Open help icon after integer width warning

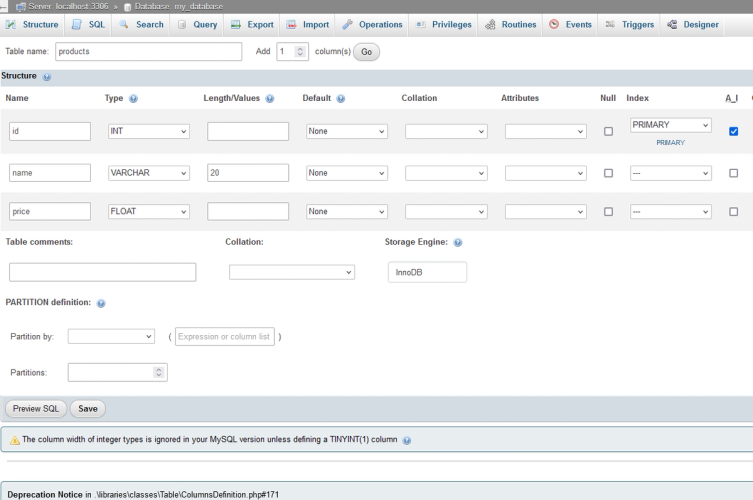(x=407, y=440)
